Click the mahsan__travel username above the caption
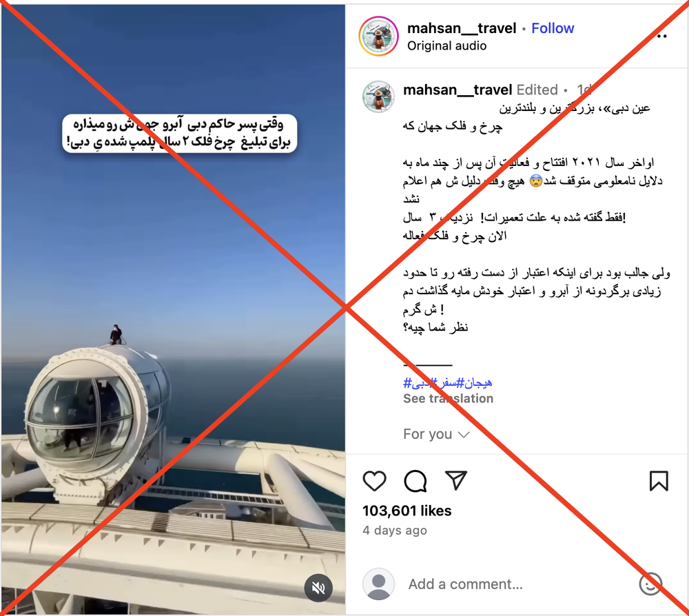Image resolution: width=689 pixels, height=616 pixels. pyautogui.click(x=457, y=90)
